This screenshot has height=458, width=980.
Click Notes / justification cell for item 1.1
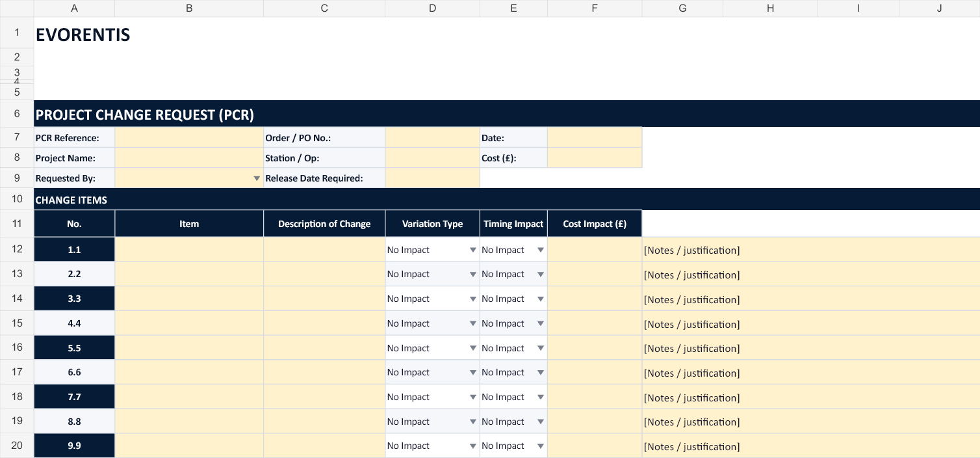(x=811, y=250)
